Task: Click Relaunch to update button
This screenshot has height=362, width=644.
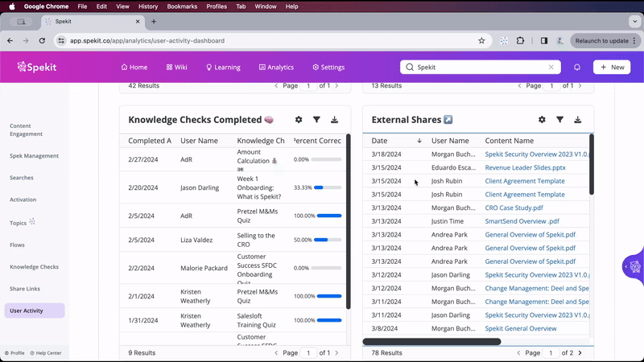Action: point(605,41)
